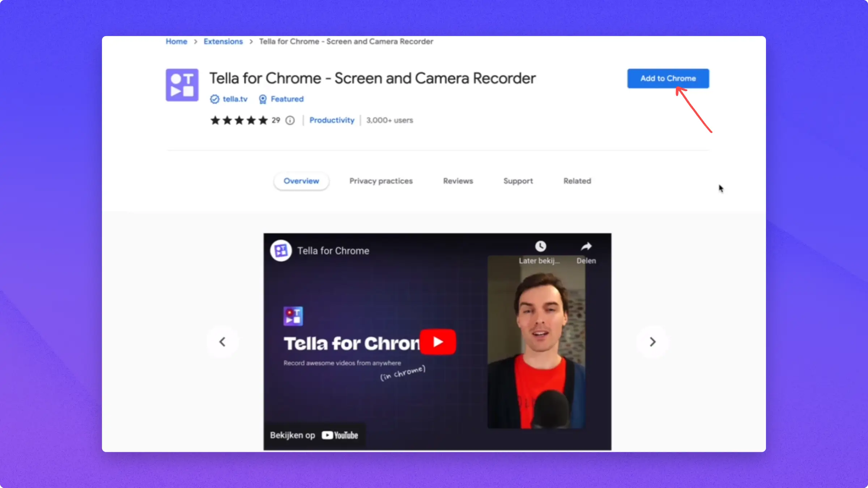This screenshot has height=488, width=868.
Task: Switch to Privacy practices tab
Action: click(x=381, y=181)
